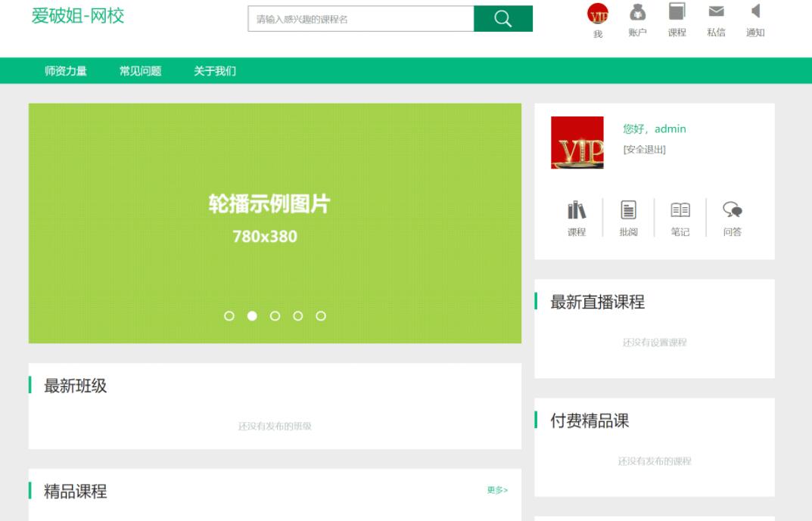Click the large VIP profile picture

(577, 142)
